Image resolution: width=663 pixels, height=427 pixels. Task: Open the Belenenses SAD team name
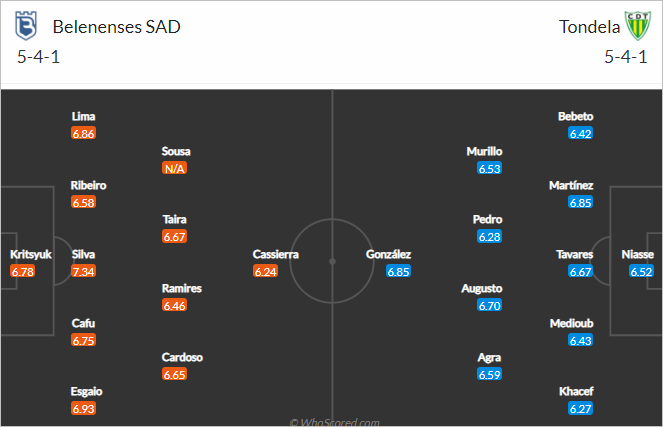(x=116, y=27)
